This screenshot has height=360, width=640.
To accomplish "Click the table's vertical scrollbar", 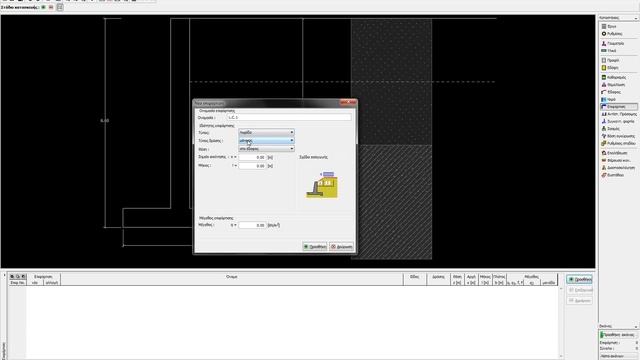I will 561,322.
